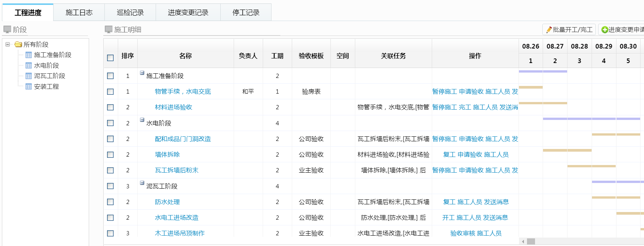The image size is (644, 246).
Task: Click the purple 水电阶段 Gantt bar
Action: click(x=592, y=119)
